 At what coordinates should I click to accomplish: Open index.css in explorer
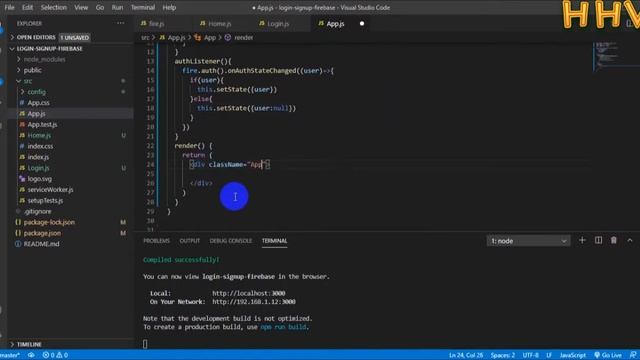40,146
